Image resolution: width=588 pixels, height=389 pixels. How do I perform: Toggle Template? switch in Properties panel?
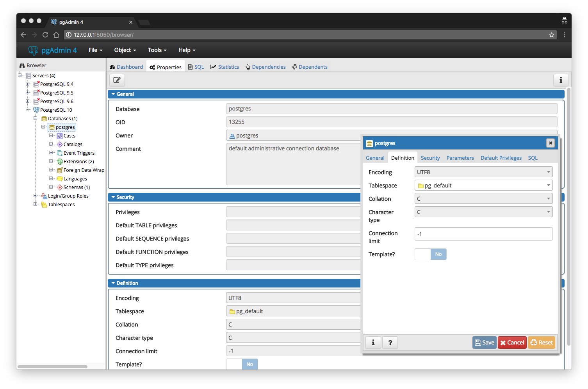(x=242, y=364)
